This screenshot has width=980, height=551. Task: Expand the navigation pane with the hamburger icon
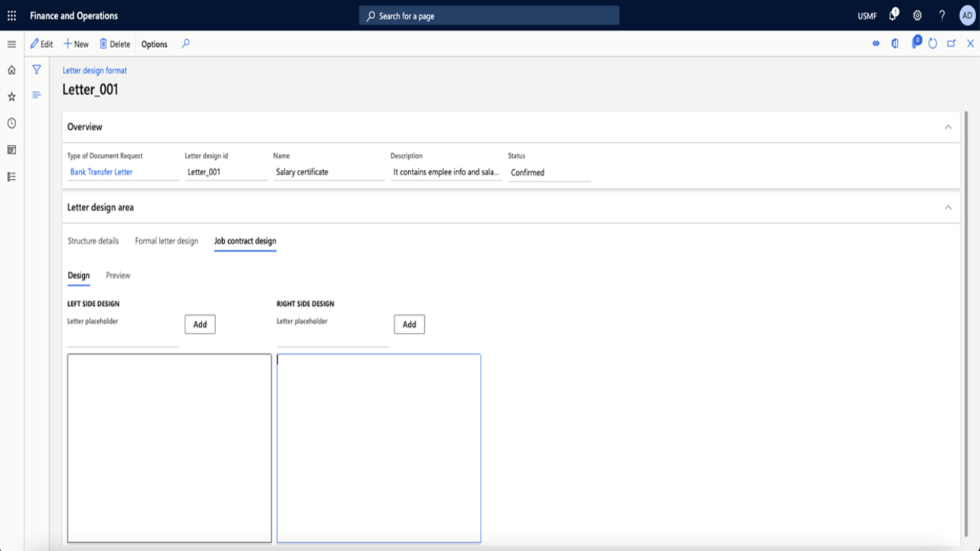(11, 44)
